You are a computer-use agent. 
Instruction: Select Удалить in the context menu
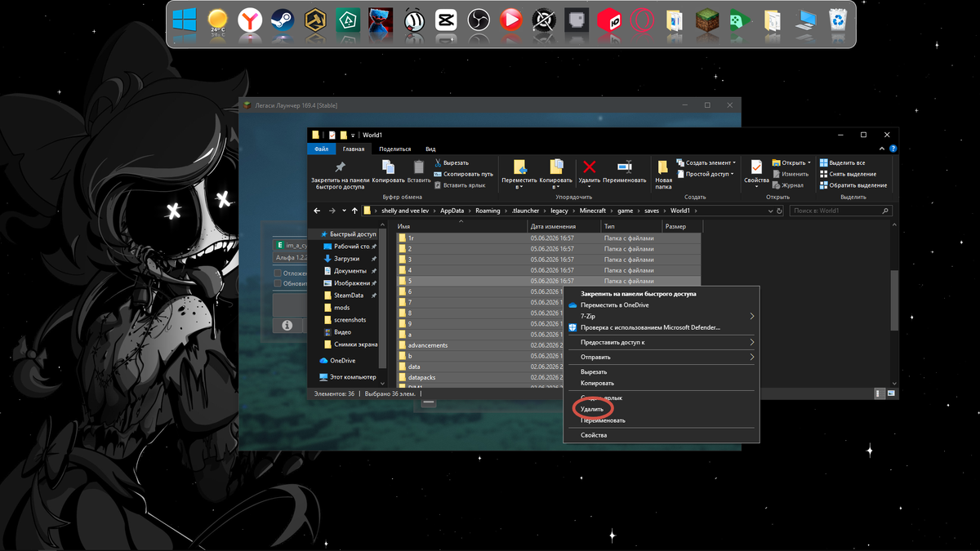592,409
